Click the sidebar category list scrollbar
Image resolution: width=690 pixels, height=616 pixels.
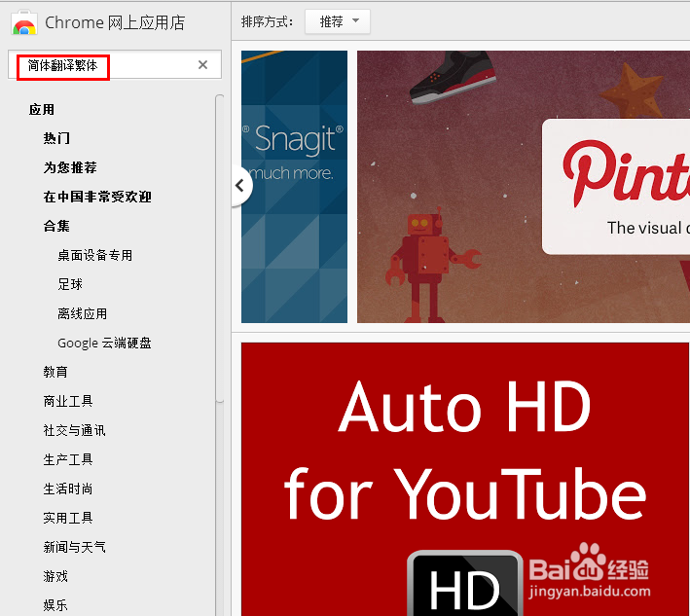click(220, 248)
